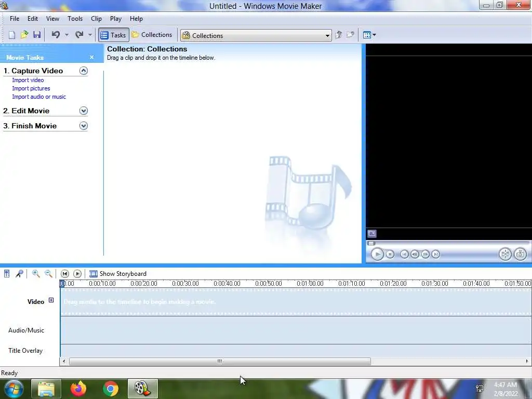Close the Movie Tasks pane
Screen dimensions: 532x399
click(x=91, y=57)
